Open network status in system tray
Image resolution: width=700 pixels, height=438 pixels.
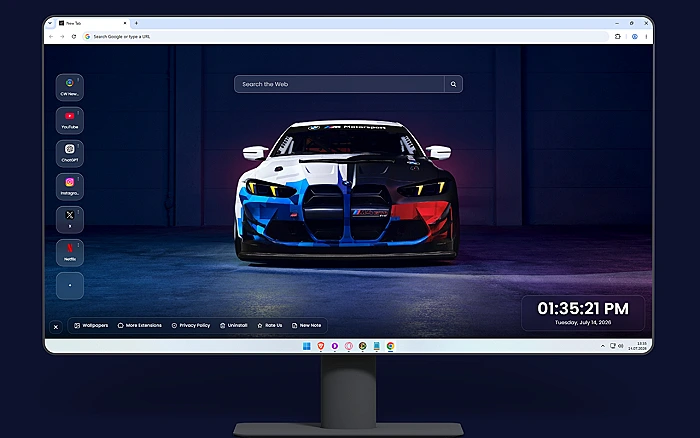tap(613, 346)
